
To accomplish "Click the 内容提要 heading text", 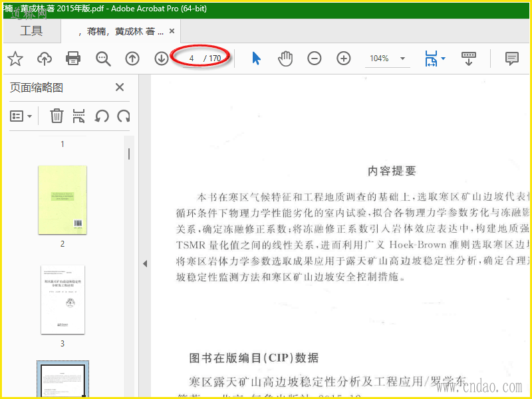I will (392, 171).
